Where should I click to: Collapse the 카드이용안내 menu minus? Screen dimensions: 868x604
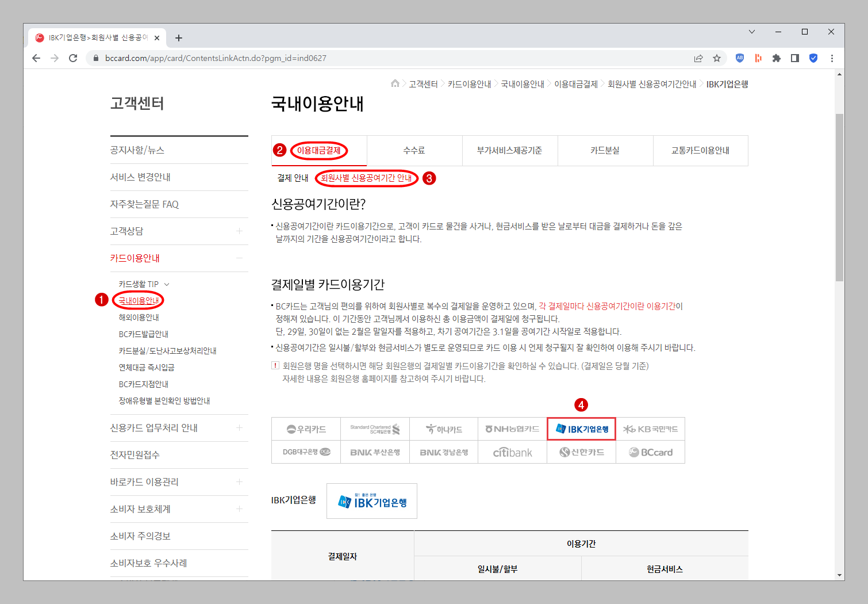coord(239,258)
